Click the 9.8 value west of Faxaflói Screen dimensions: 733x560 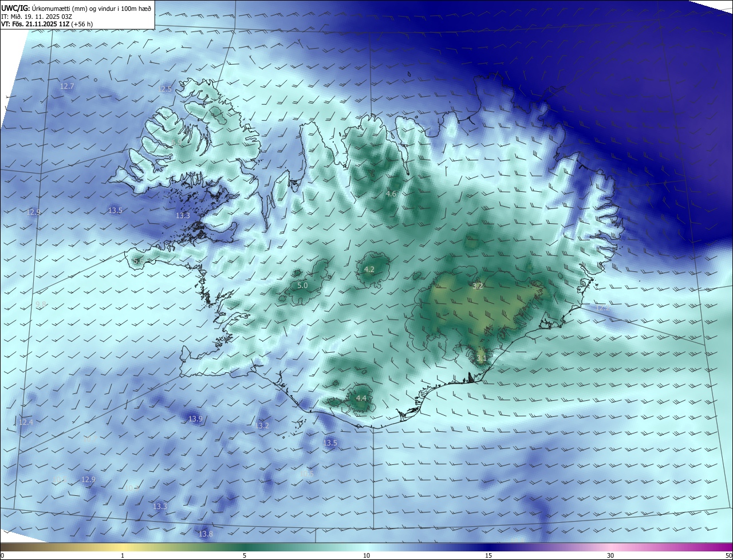click(41, 304)
